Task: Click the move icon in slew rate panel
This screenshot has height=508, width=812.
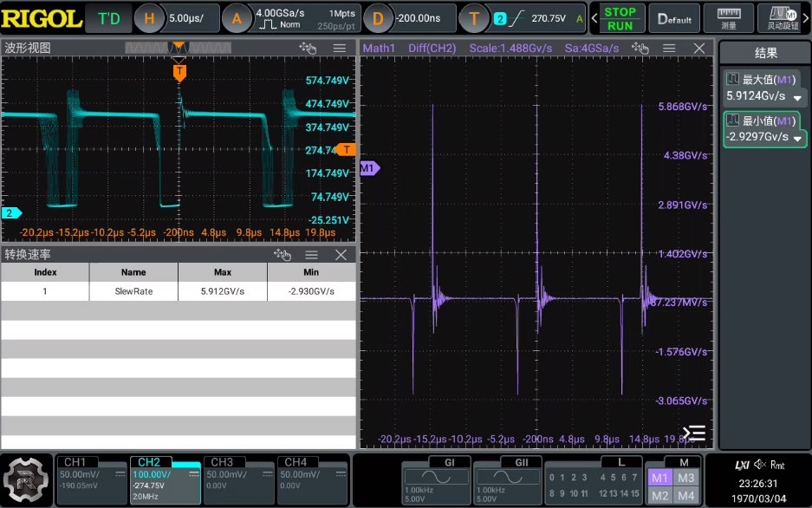Action: click(x=283, y=255)
